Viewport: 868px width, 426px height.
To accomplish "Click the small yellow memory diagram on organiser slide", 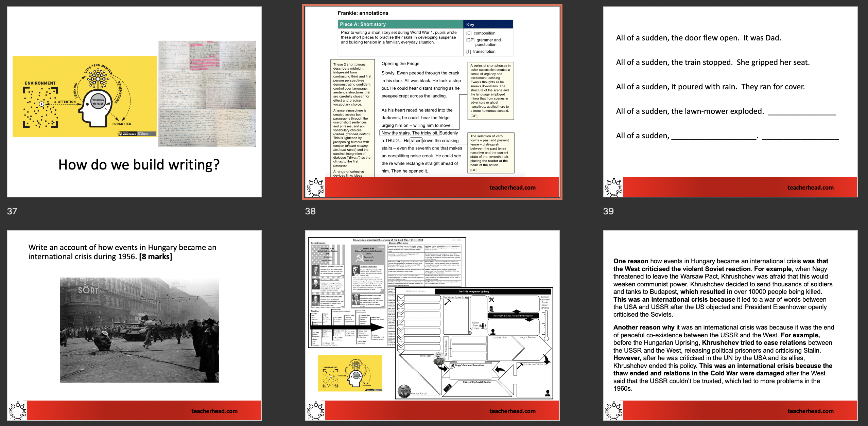I will (350, 373).
